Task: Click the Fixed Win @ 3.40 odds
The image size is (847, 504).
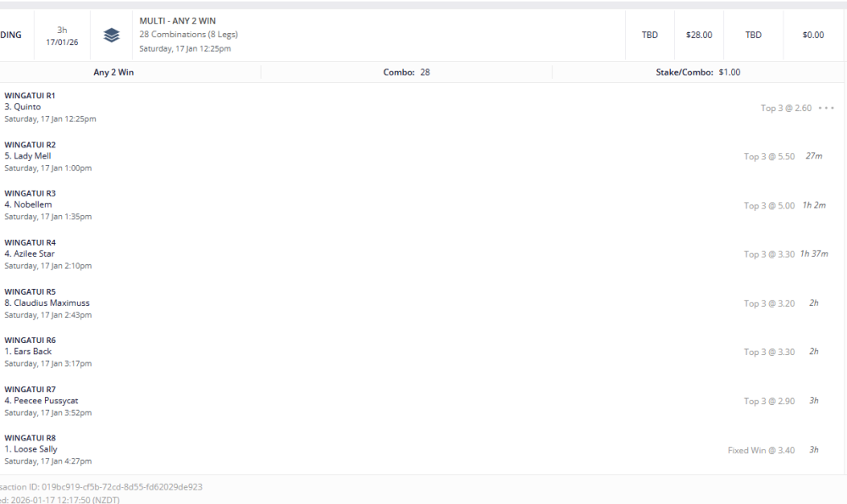Action: tap(761, 451)
